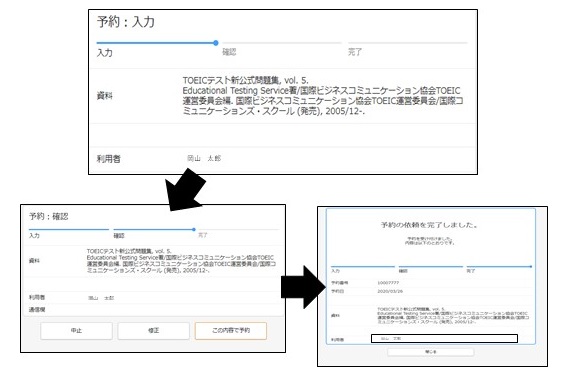Viewport: 569px width, 382px height.
Task: Click the reservation number 10007777
Action: (388, 283)
